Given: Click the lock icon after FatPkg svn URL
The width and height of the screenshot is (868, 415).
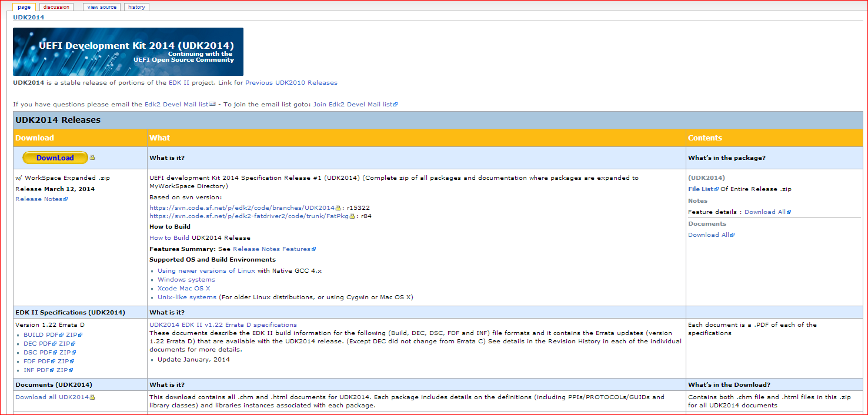Looking at the screenshot, I should 352,216.
